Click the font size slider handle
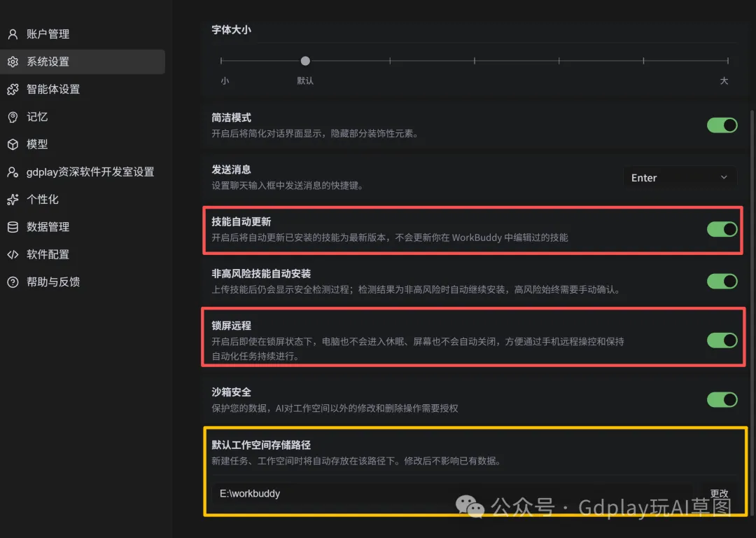This screenshot has height=538, width=756. click(x=305, y=61)
